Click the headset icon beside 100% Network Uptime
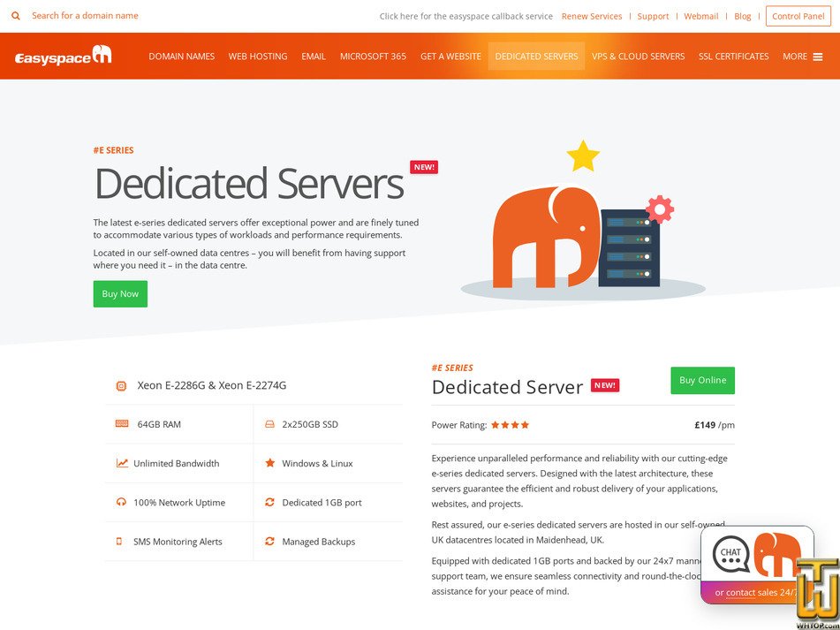Screen dimensions: 840x630 click(x=121, y=502)
